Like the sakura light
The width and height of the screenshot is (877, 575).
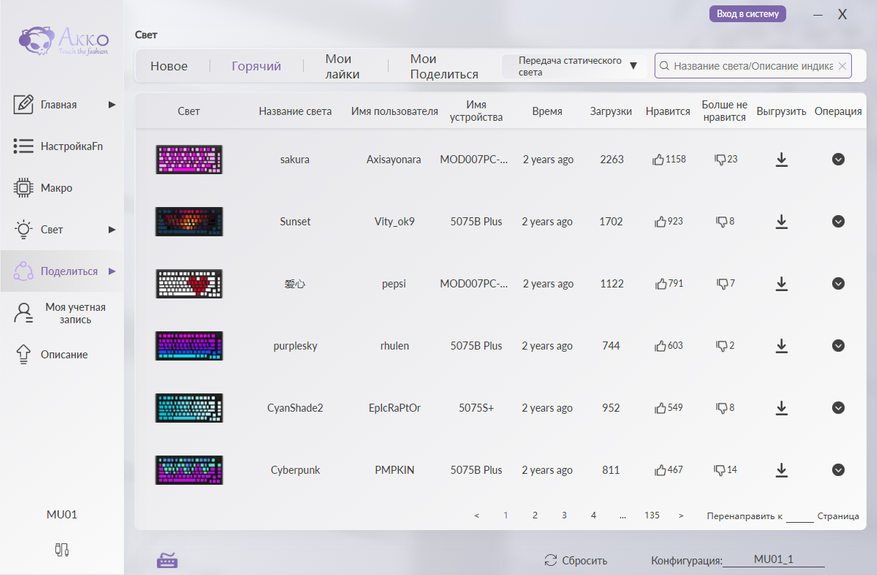tap(658, 160)
